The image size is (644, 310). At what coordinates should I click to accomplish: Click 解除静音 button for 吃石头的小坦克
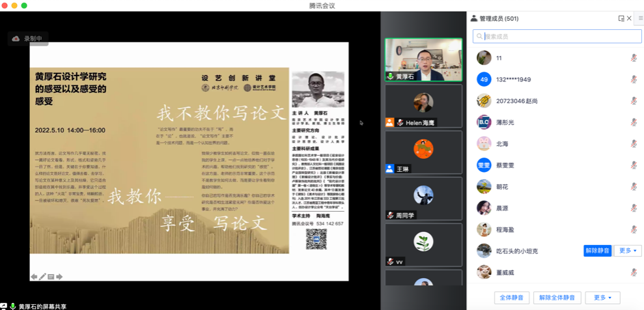pos(597,251)
